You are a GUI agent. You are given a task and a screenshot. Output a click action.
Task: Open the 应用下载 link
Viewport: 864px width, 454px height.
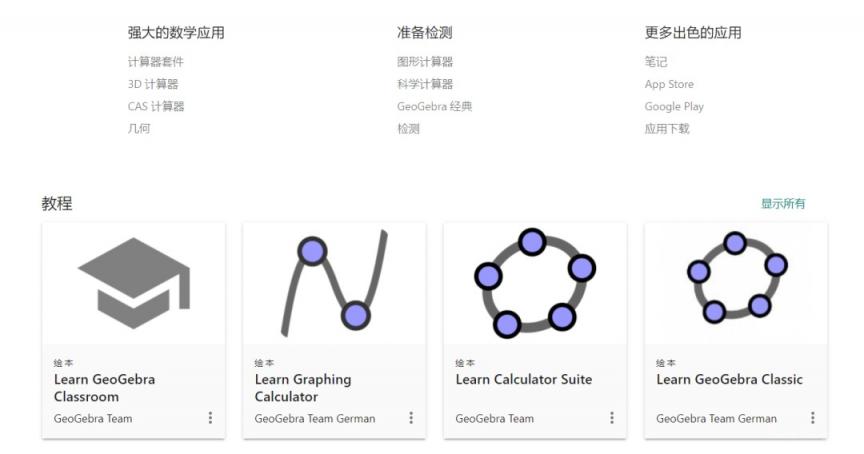[x=667, y=129]
